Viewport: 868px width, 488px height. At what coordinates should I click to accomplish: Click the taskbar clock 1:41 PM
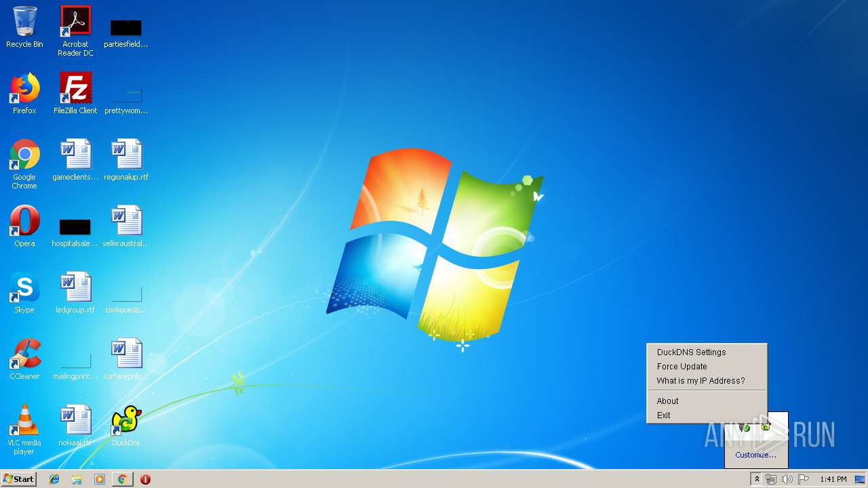[833, 479]
